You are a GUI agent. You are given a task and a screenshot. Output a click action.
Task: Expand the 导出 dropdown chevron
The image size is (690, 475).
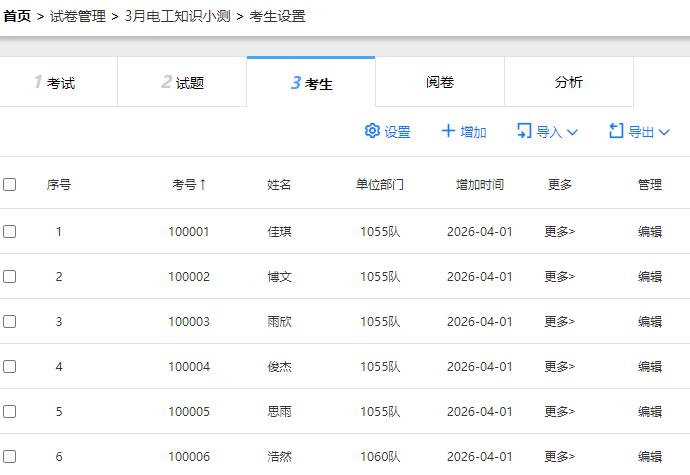(664, 132)
